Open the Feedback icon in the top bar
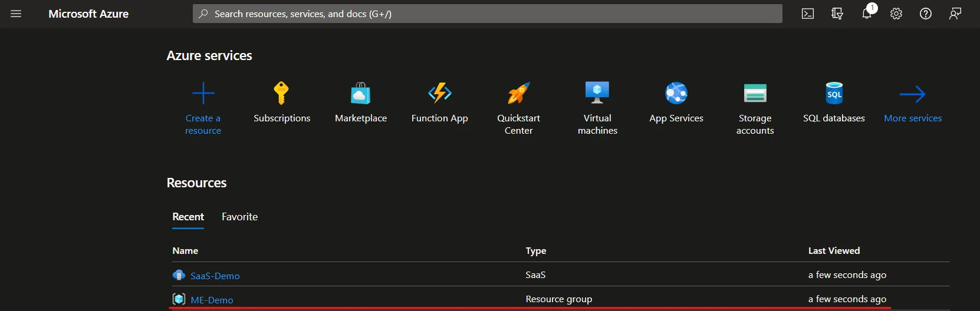Image resolution: width=980 pixels, height=311 pixels. pyautogui.click(x=955, y=14)
